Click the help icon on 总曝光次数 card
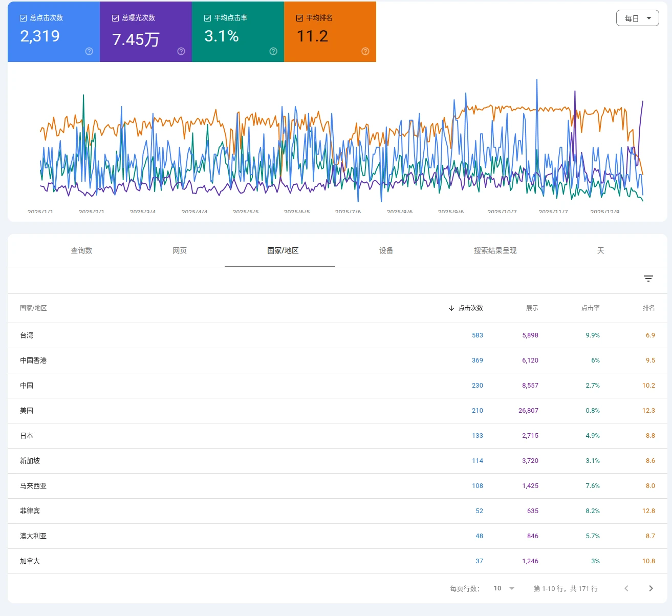Image resolution: width=672 pixels, height=616 pixels. pyautogui.click(x=181, y=51)
